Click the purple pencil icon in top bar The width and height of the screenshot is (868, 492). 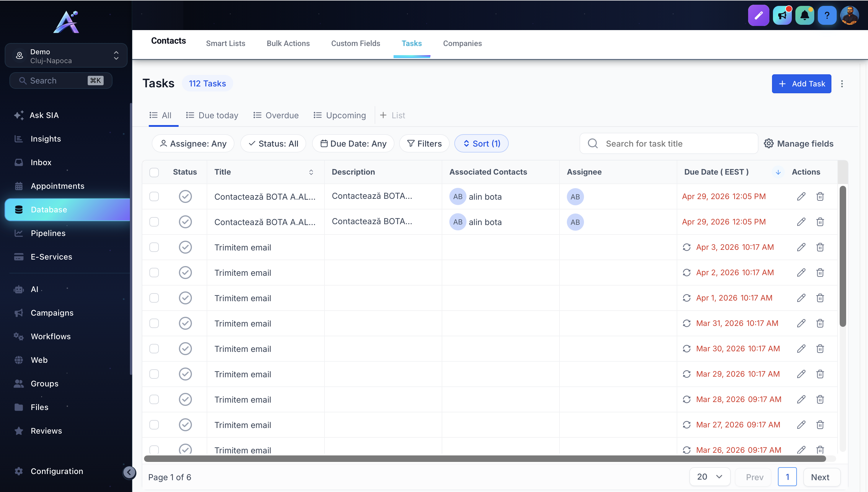click(758, 15)
